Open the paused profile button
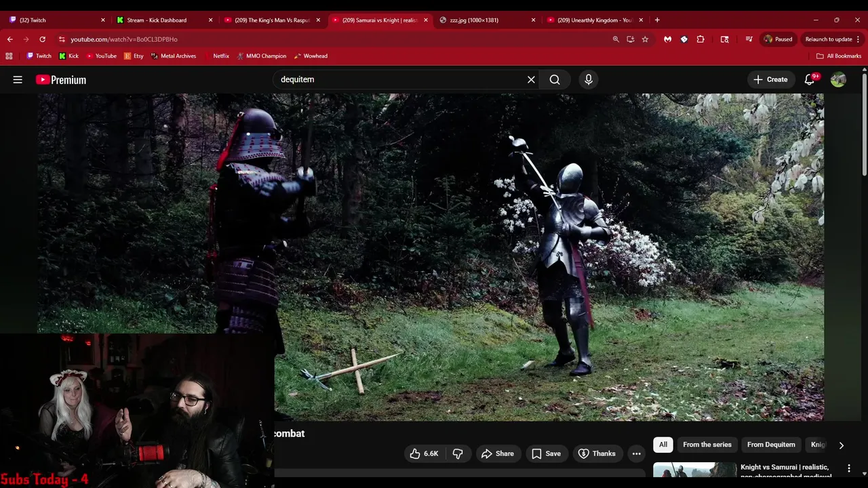This screenshot has height=488, width=868. [x=778, y=39]
